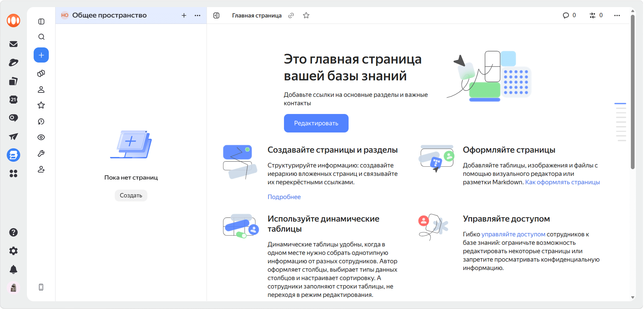Image resolution: width=644 pixels, height=309 pixels.
Task: Open recent history via the clock icon
Action: tap(41, 121)
